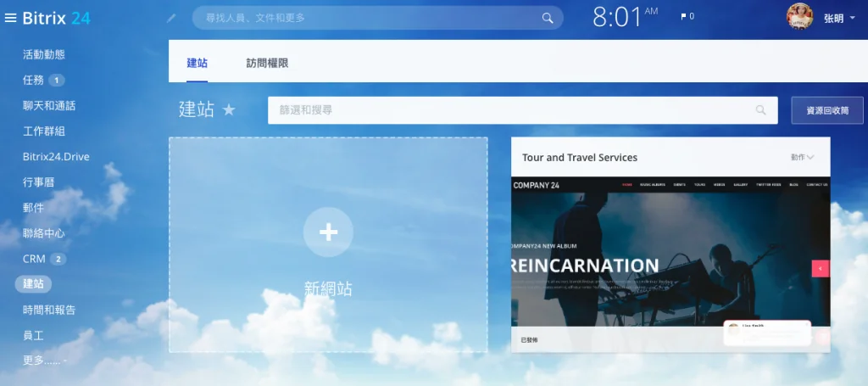Open CRM in the left menu
The width and height of the screenshot is (868, 386).
(x=34, y=259)
